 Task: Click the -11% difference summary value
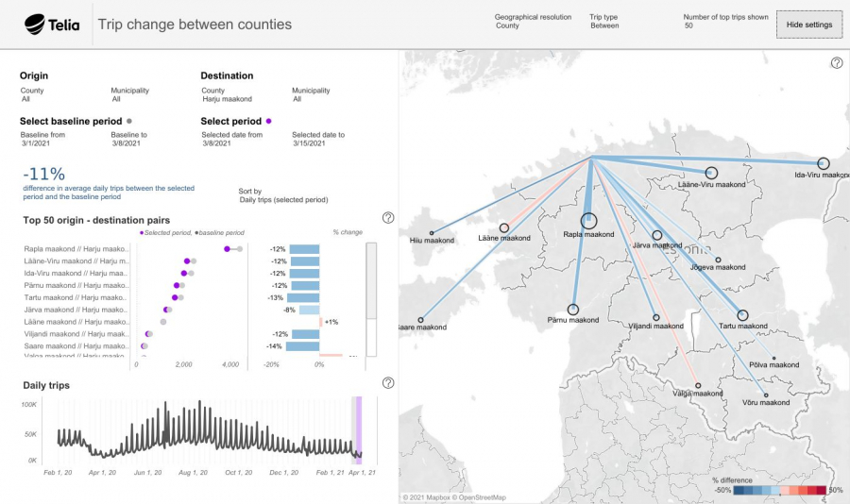point(43,174)
